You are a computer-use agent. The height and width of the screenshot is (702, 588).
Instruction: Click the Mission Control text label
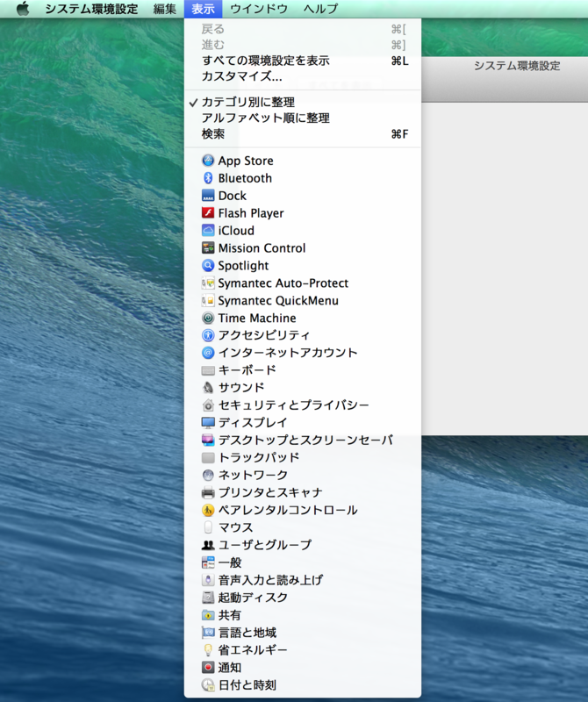pos(262,248)
